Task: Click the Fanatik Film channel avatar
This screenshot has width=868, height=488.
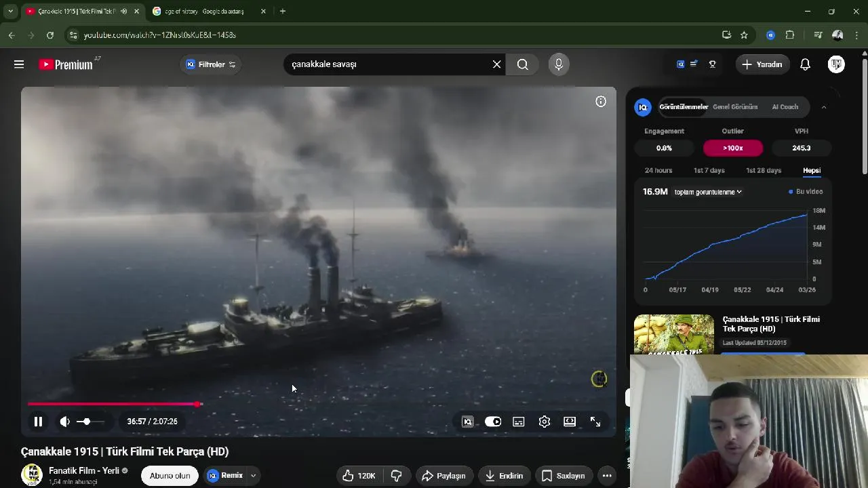Action: pos(32,475)
